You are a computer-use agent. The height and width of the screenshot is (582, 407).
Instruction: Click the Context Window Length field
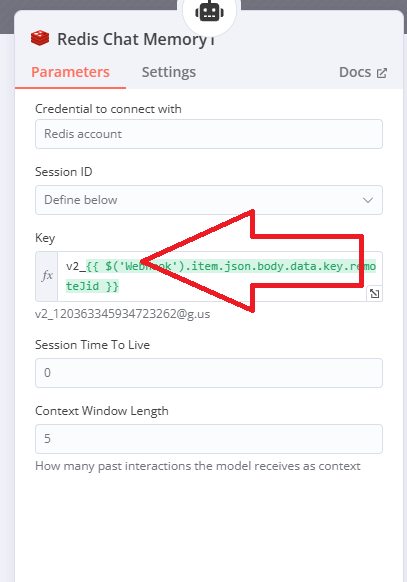point(209,439)
